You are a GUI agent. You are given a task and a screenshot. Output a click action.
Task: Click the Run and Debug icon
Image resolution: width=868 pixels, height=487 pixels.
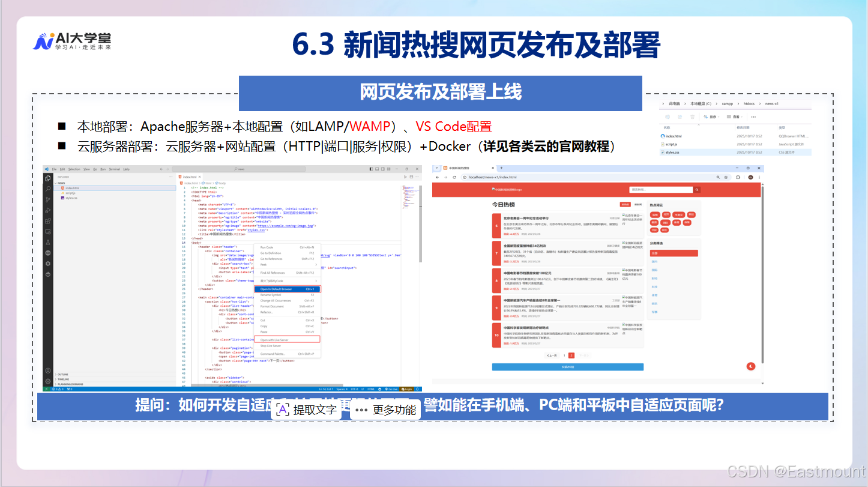pos(48,211)
